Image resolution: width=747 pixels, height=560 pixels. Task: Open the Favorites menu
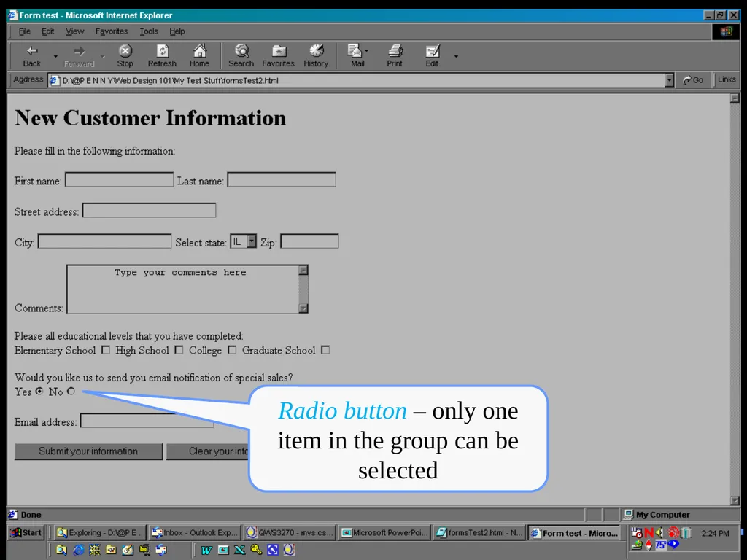(x=112, y=31)
